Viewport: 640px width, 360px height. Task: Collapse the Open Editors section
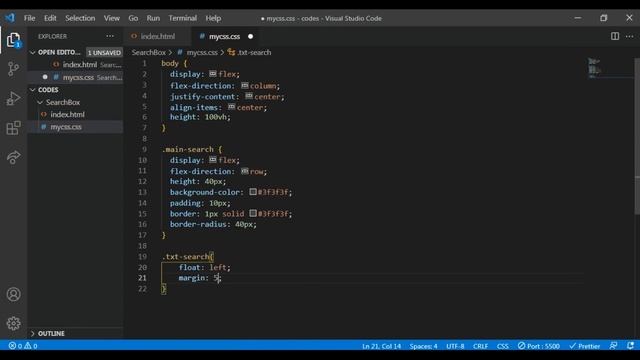click(x=33, y=52)
